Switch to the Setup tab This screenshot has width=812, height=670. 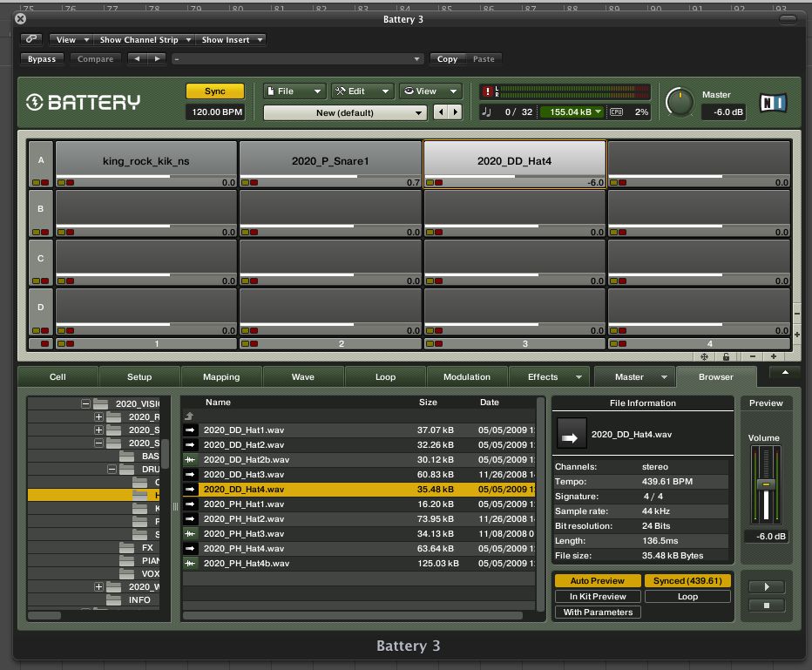(x=139, y=377)
